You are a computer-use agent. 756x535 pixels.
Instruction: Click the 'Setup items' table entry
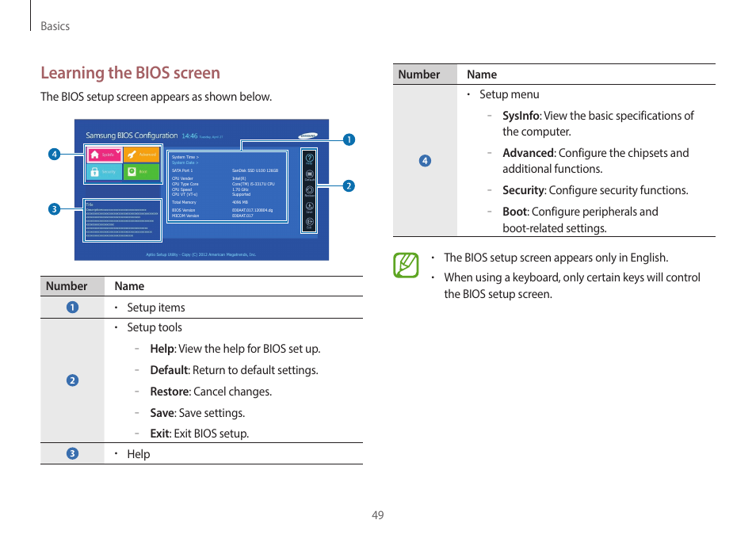coord(156,308)
